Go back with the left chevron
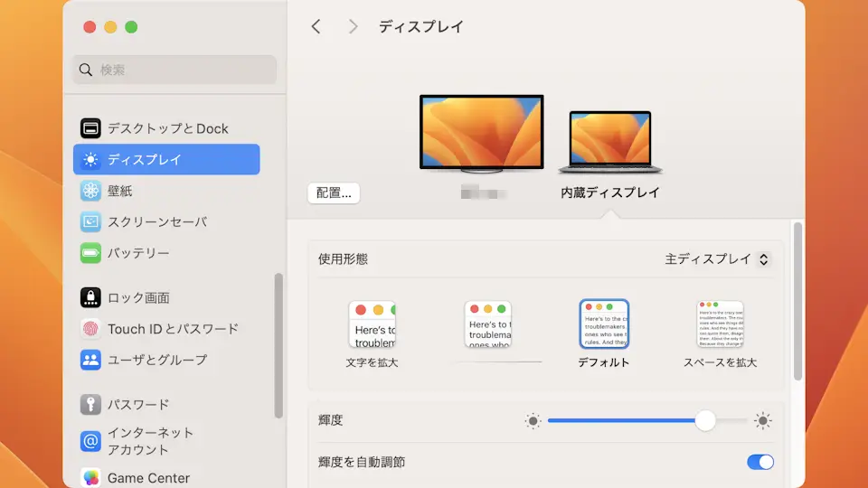 [x=316, y=27]
